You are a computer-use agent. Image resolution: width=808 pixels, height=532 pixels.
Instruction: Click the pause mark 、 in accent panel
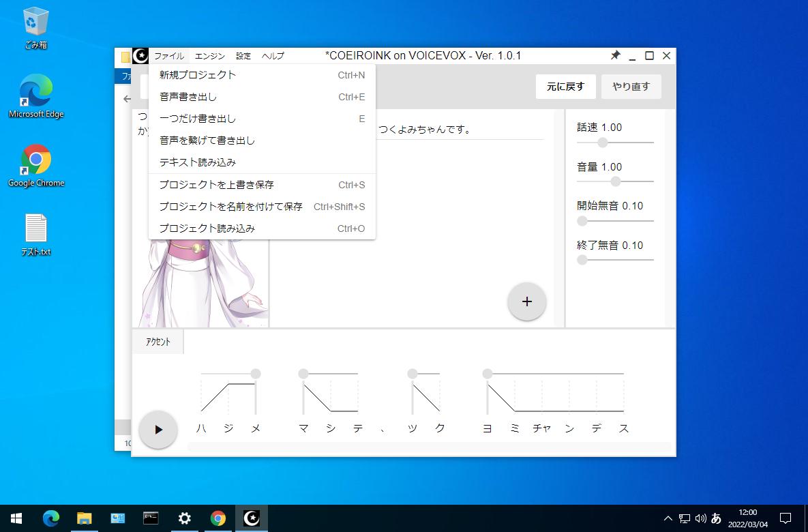(383, 430)
